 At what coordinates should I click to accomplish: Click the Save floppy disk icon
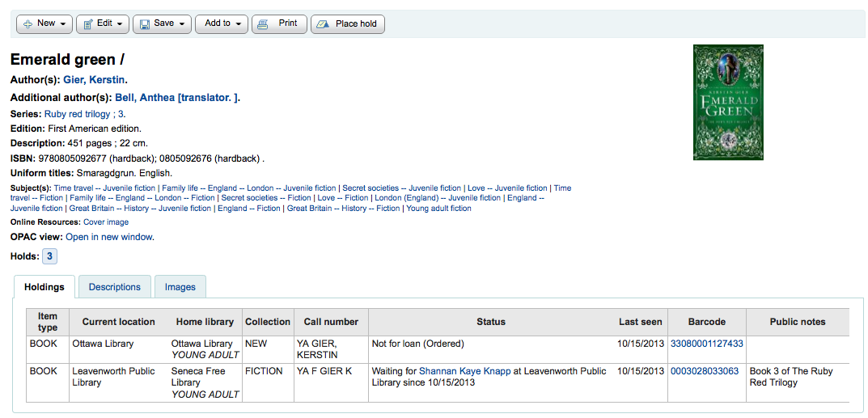click(145, 24)
